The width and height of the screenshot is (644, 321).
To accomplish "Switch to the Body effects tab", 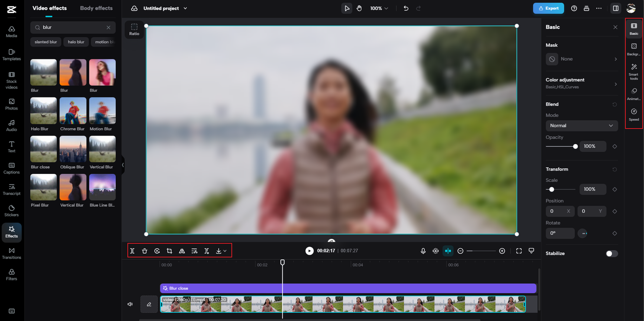I will tap(96, 8).
